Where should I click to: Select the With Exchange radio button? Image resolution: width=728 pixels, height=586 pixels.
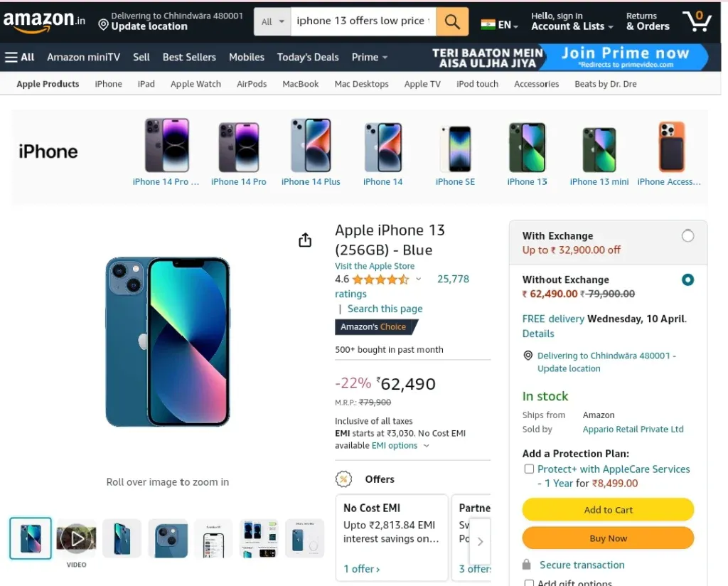point(687,236)
